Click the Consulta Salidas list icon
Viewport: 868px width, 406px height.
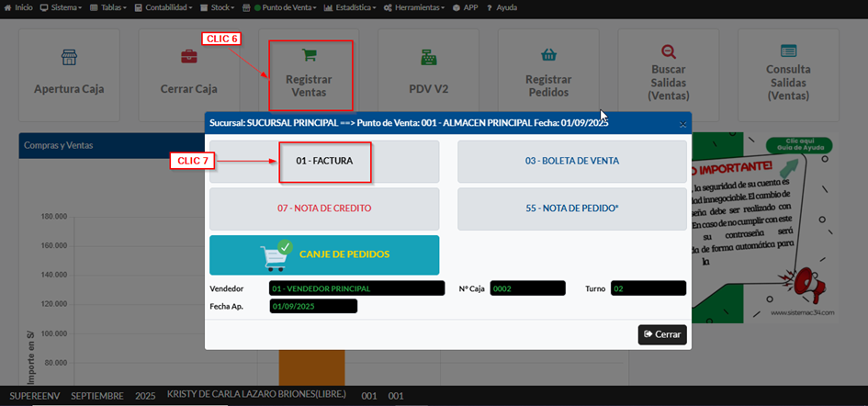pos(788,51)
